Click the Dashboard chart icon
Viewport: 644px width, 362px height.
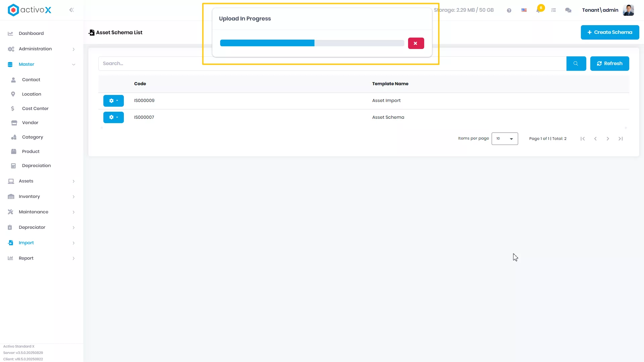[10, 34]
